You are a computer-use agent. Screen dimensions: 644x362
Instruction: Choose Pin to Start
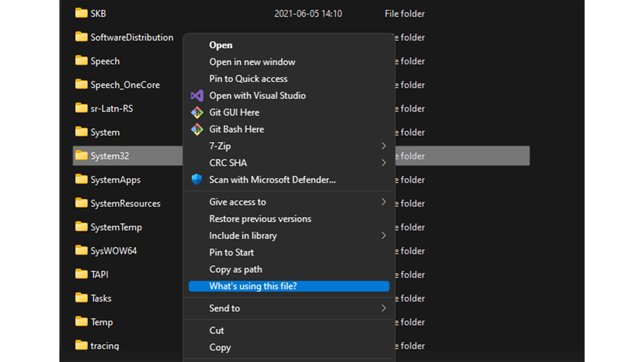[x=232, y=252]
